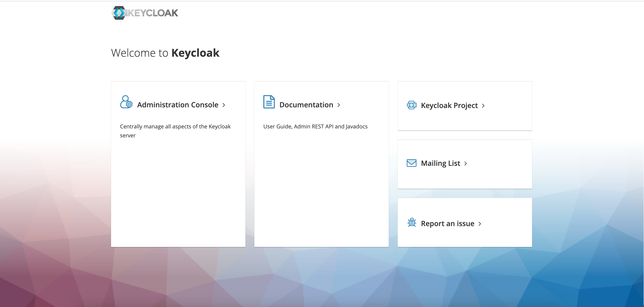Open the Documentation link
The image size is (644, 307).
pyautogui.click(x=307, y=105)
